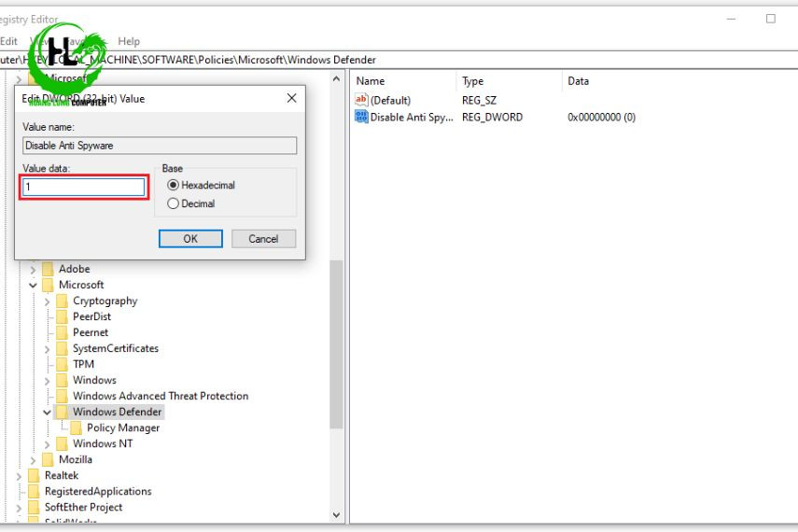Select the (Default) value name
Image resolution: width=798 pixels, height=532 pixels.
pos(390,100)
